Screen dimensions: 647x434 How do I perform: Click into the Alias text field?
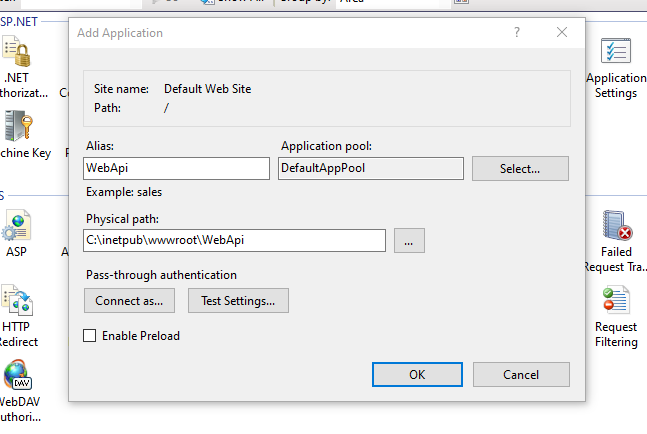pos(177,168)
